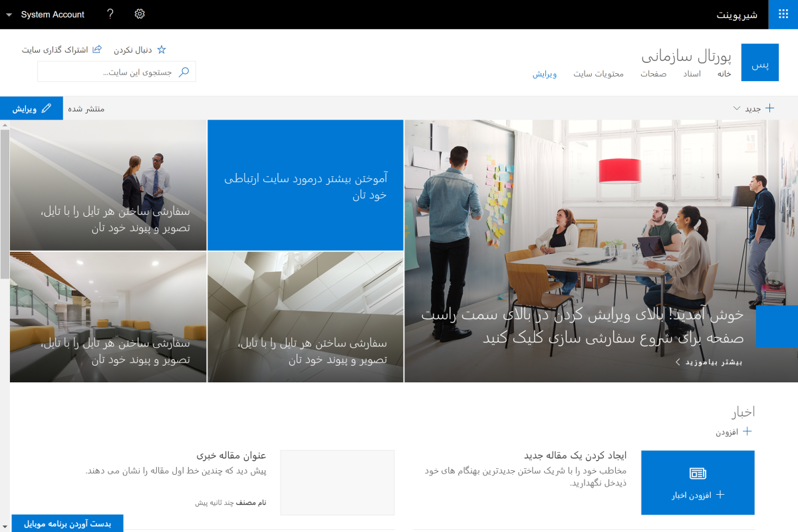Open the app launcher waffle icon
The width and height of the screenshot is (798, 532).
[x=783, y=14]
